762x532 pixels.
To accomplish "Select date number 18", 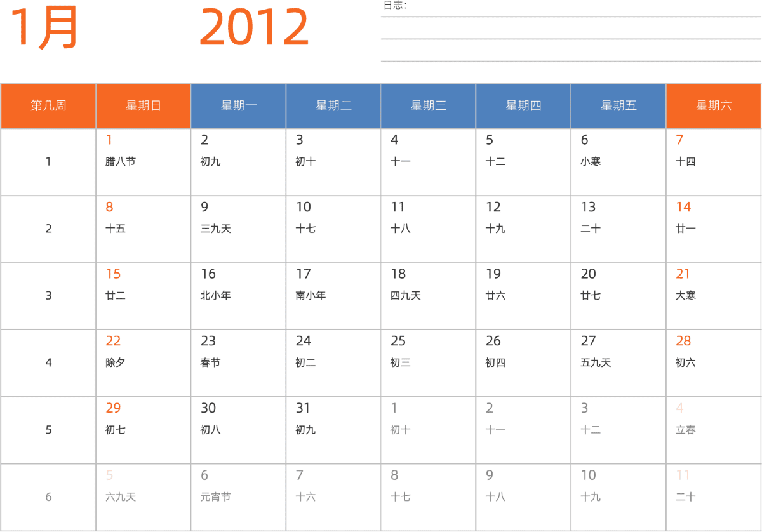I will (x=398, y=274).
